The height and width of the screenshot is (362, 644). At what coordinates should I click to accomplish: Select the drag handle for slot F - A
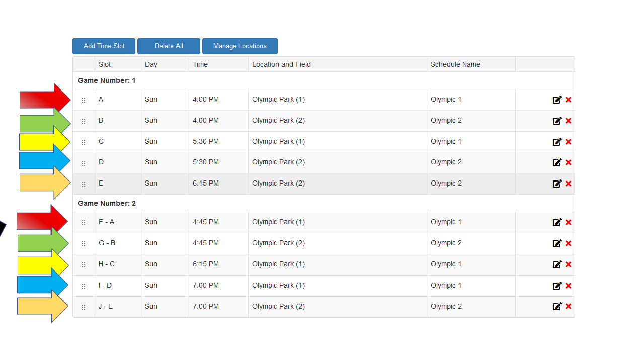coord(84,223)
